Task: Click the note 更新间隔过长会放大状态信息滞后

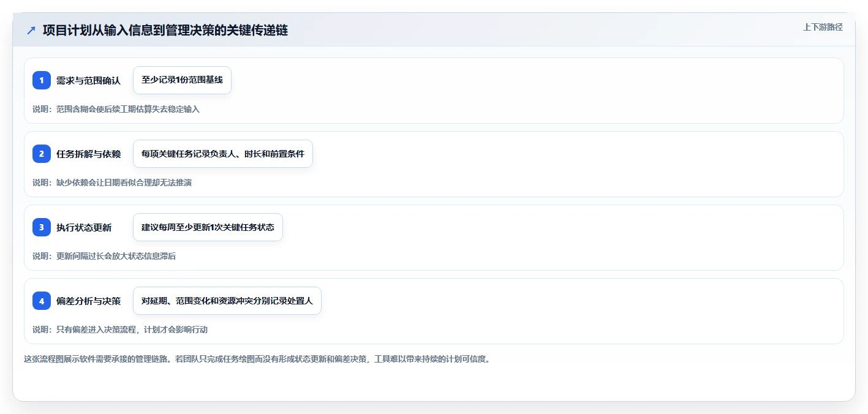Action: 116,256
